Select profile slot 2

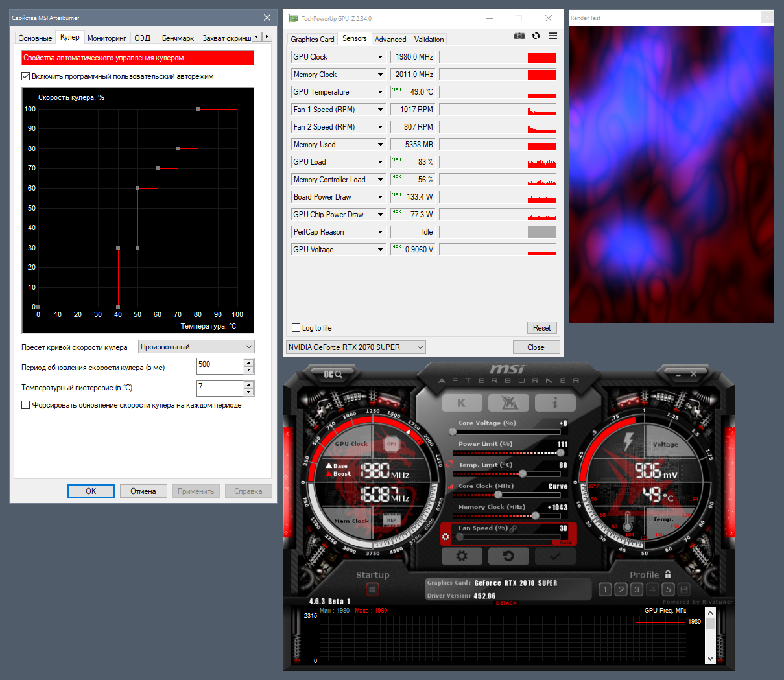621,589
